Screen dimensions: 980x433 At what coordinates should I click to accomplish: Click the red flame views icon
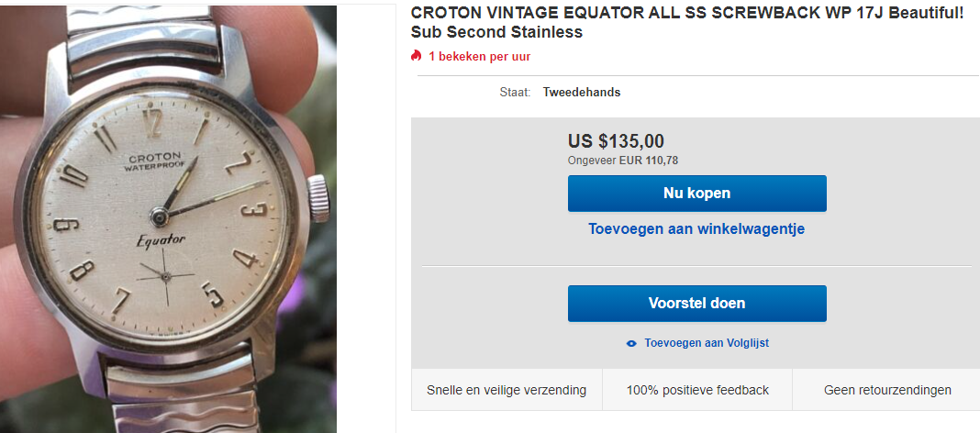point(417,56)
